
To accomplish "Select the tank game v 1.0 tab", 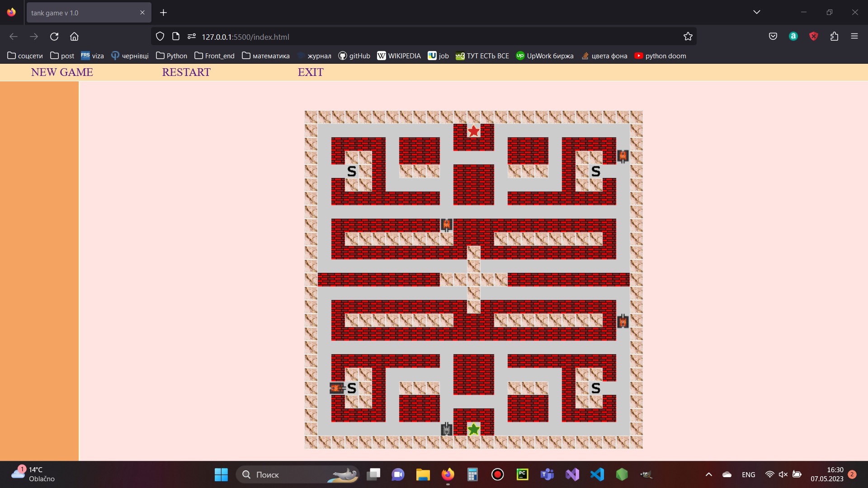I will pos(81,13).
